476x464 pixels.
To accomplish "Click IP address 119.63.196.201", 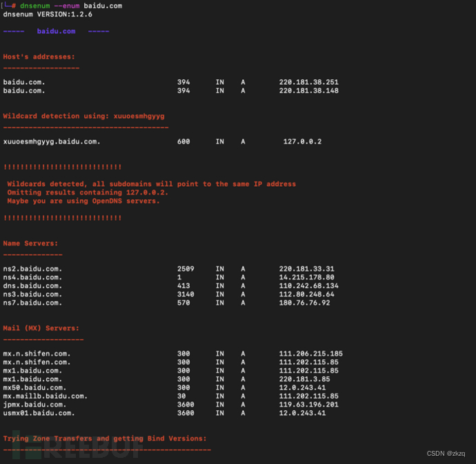I will click(x=309, y=405).
